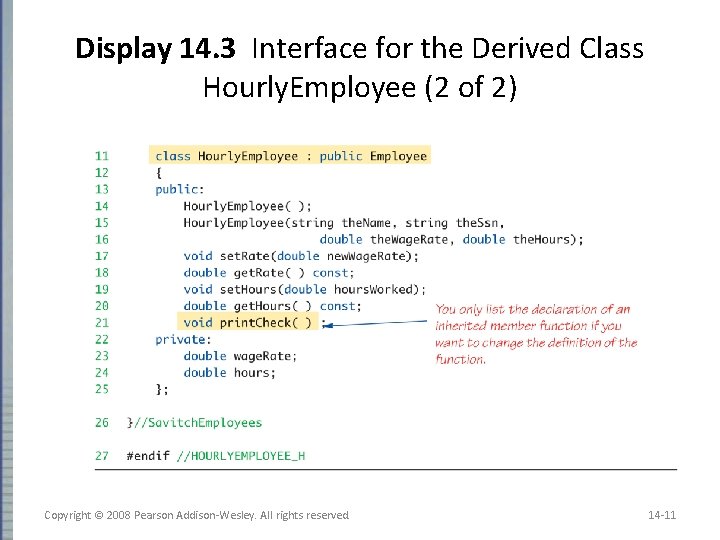Click 'void setRate(double newWageRate);' line

[301, 256]
